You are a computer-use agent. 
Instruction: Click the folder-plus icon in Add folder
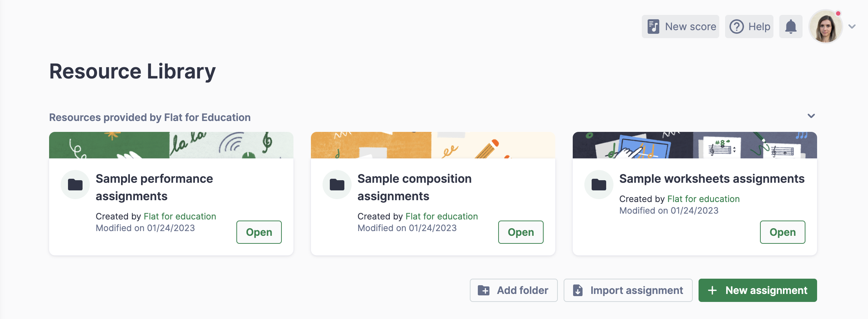click(x=484, y=290)
